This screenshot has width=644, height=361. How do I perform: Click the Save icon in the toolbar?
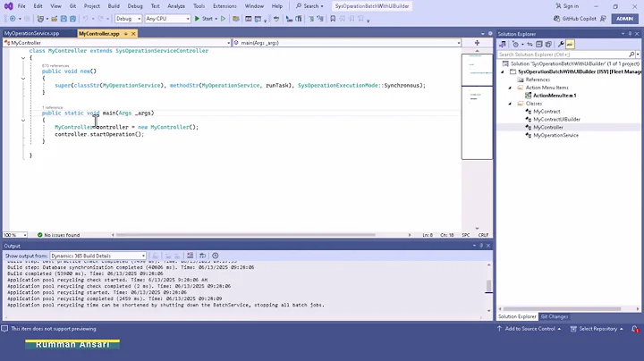coord(64,19)
